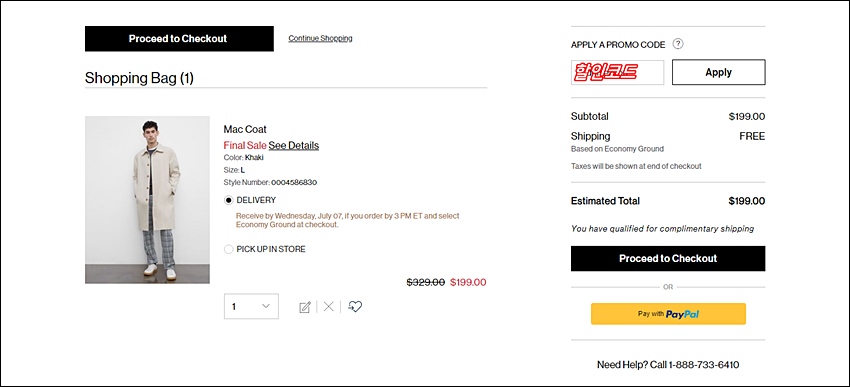Select the DELIVERY radio option

[229, 200]
